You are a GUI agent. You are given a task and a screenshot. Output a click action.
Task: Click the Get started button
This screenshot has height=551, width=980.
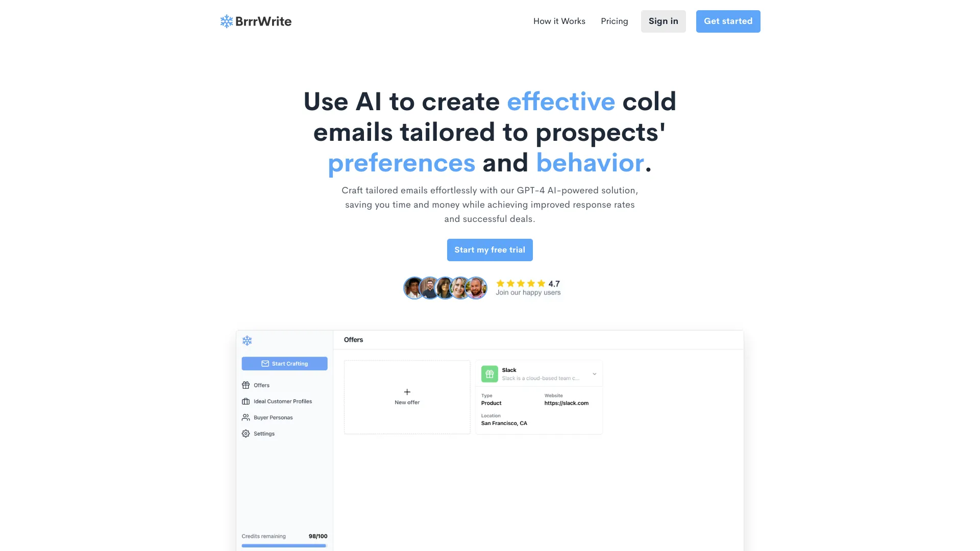coord(727,21)
